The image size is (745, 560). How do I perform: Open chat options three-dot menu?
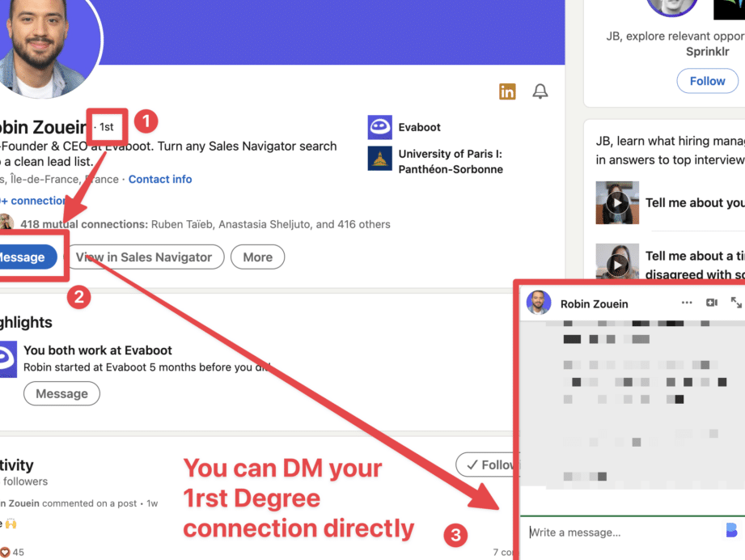687,303
